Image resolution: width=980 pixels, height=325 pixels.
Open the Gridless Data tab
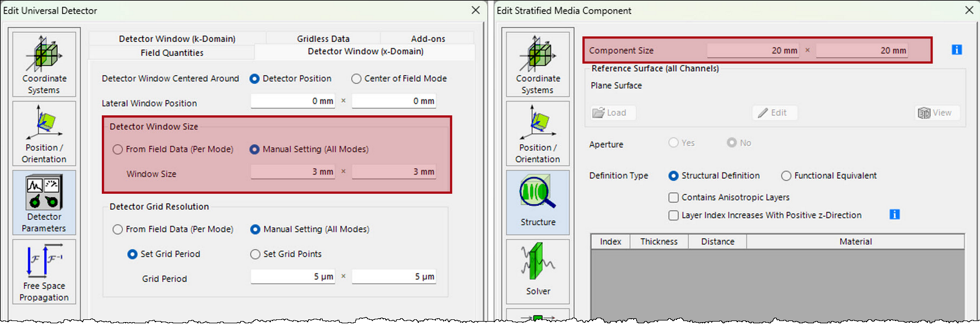pyautogui.click(x=323, y=38)
